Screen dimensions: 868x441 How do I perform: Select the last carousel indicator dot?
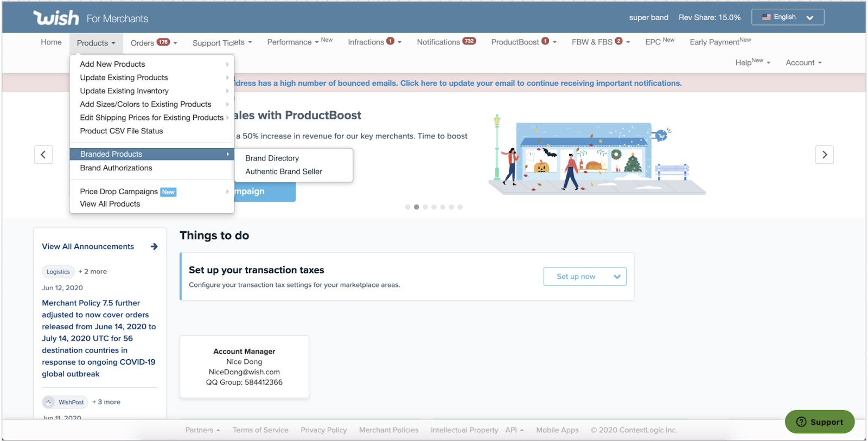460,207
